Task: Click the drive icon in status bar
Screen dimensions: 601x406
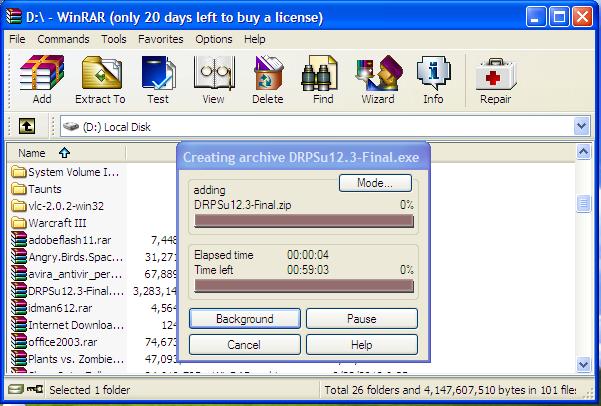Action: [16, 390]
